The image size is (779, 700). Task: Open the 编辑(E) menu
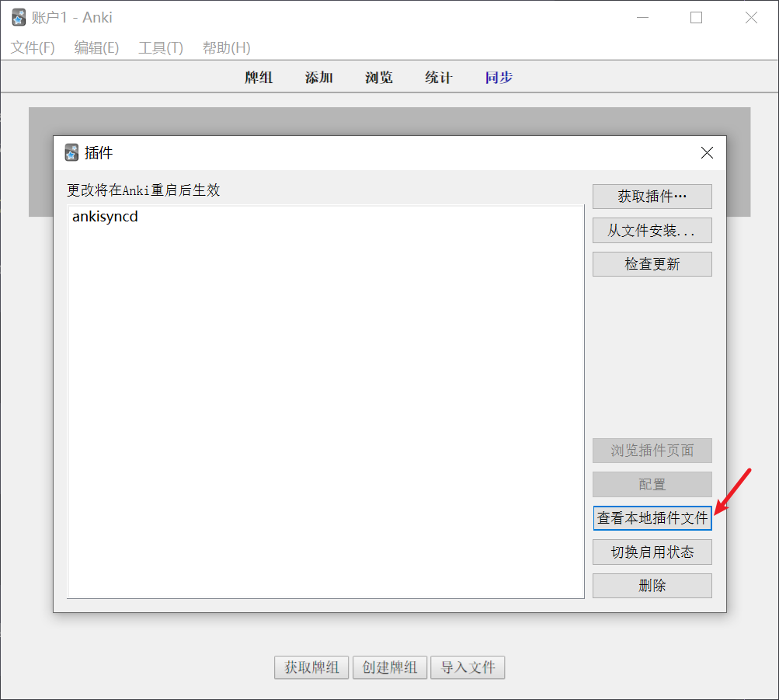click(x=96, y=48)
